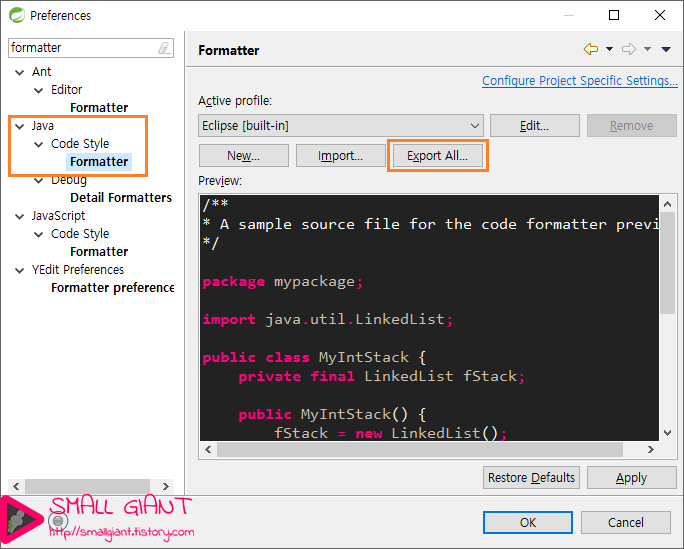Collapse Code Style under JavaScript
The image size is (684, 549).
[39, 235]
